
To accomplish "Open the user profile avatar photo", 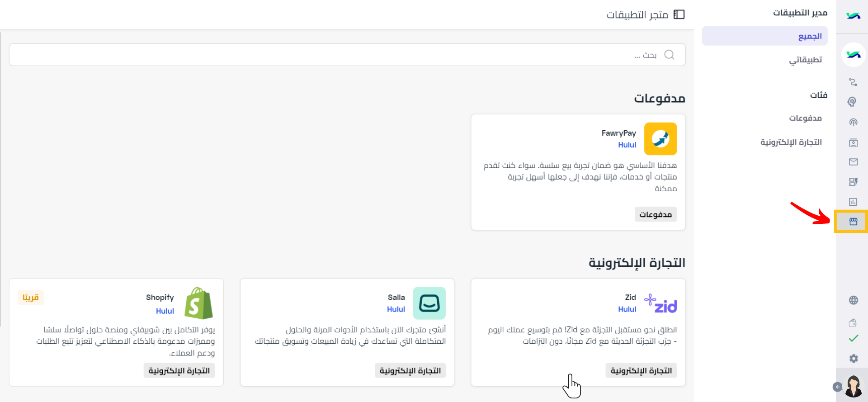I will pyautogui.click(x=854, y=386).
